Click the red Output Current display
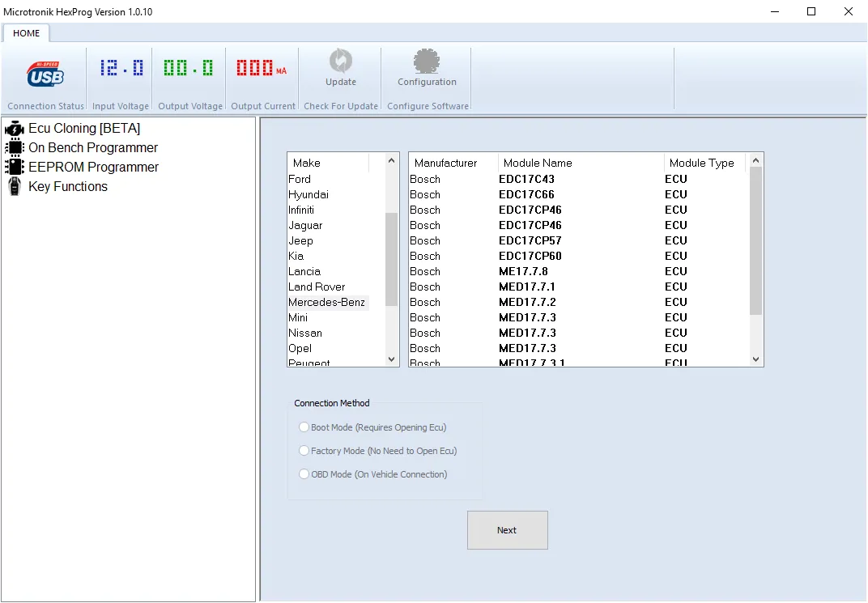Viewport: 868px width, 603px height. point(262,68)
